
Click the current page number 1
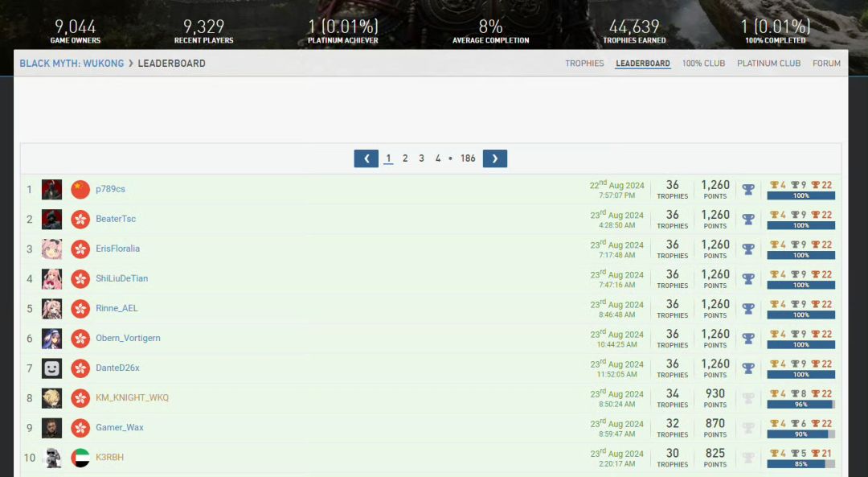point(389,158)
